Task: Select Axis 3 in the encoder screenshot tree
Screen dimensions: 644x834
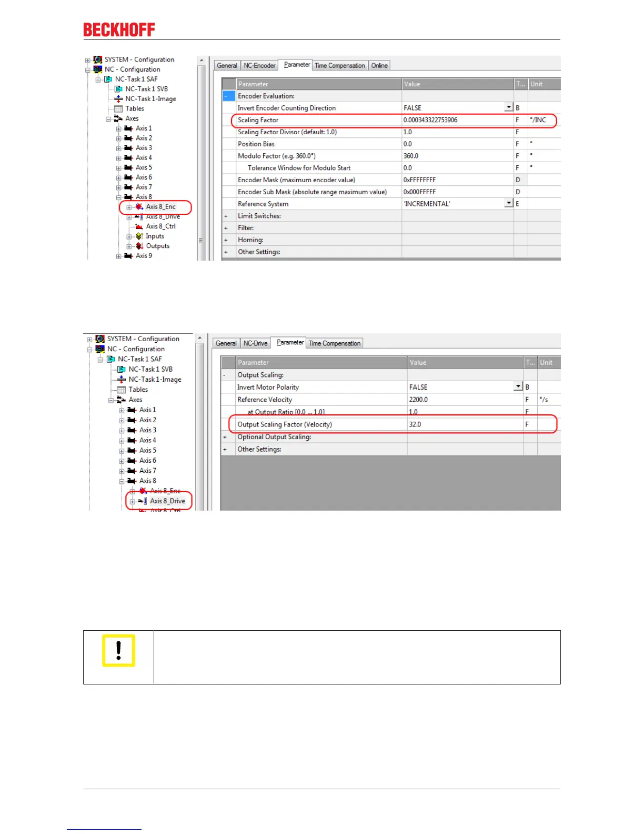Action: click(x=144, y=148)
